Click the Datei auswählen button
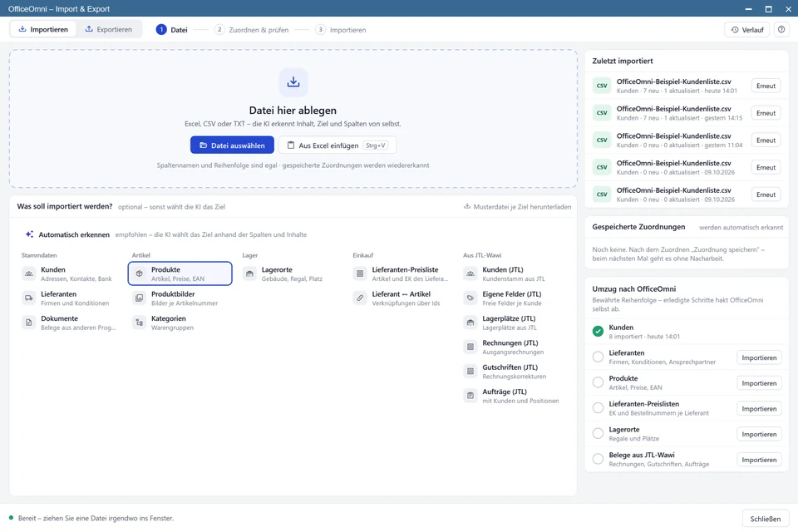This screenshot has height=532, width=798. (x=232, y=145)
